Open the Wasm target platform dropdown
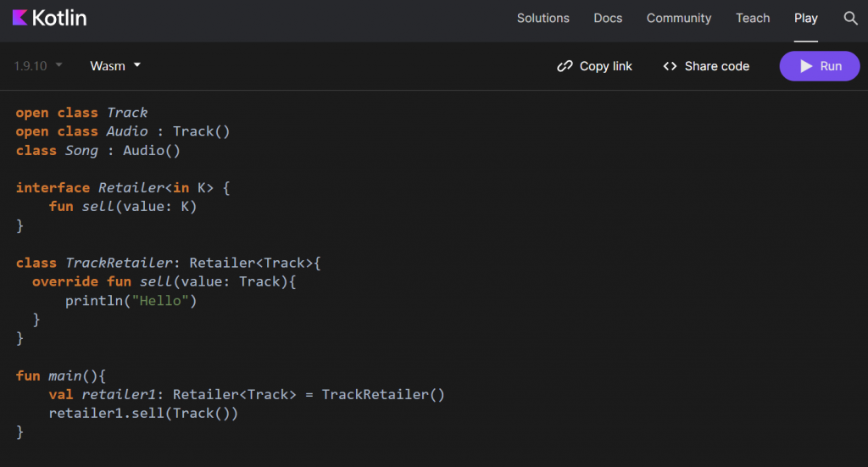 pos(115,65)
